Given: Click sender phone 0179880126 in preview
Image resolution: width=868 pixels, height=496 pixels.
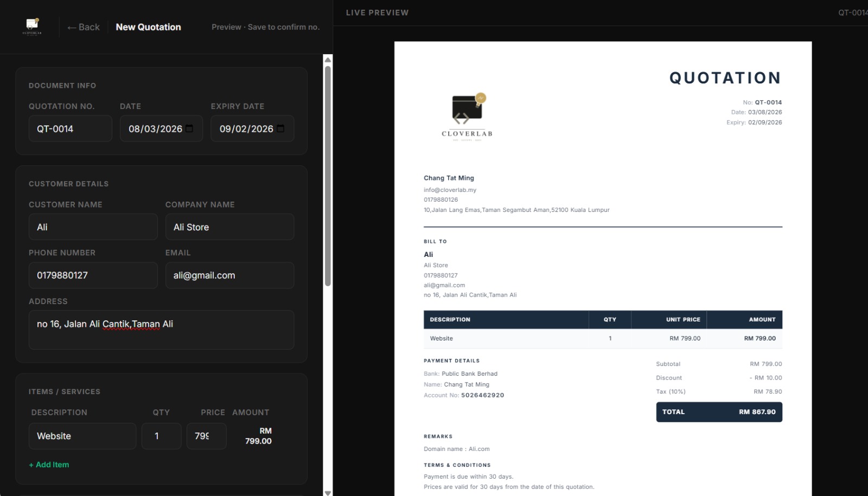Looking at the screenshot, I should (441, 199).
